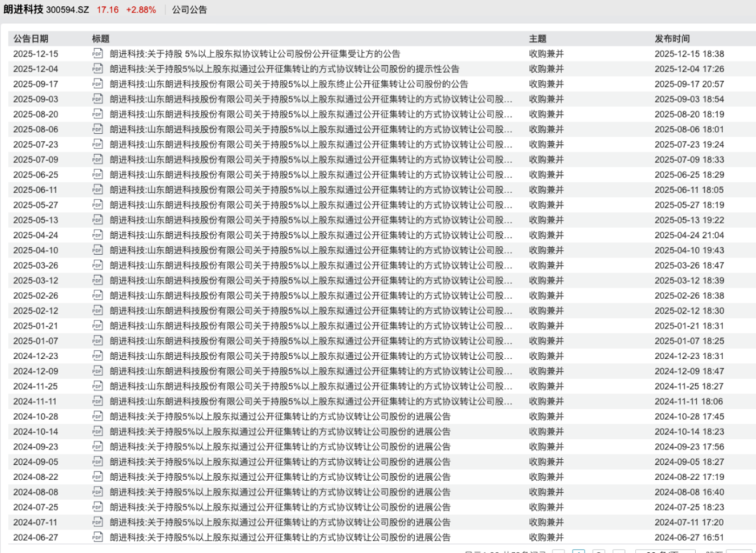Open PDF icon for 2024-11-11 announcement
Viewport: 756px width, 553px height.
pos(97,401)
